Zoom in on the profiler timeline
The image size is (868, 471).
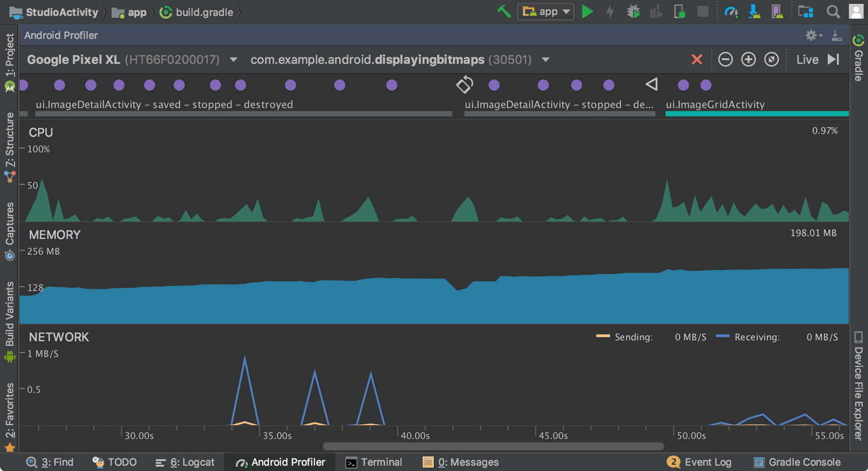click(748, 59)
